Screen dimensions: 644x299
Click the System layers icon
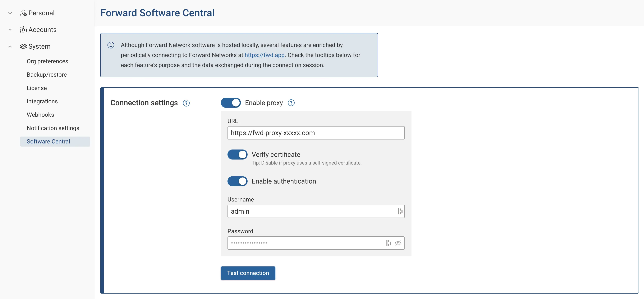tap(23, 46)
